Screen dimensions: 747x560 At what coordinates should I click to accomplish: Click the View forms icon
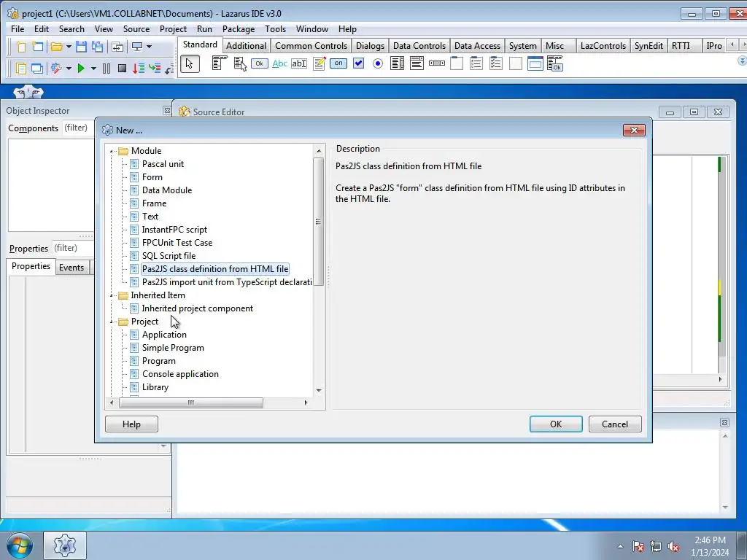point(37,69)
